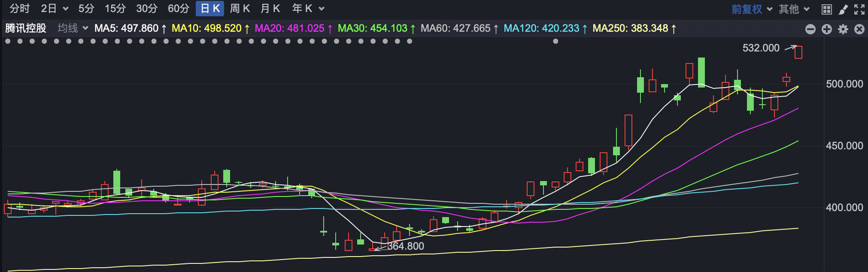Open moving average settings gear icon
The height and width of the screenshot is (272, 868).
pos(843,29)
